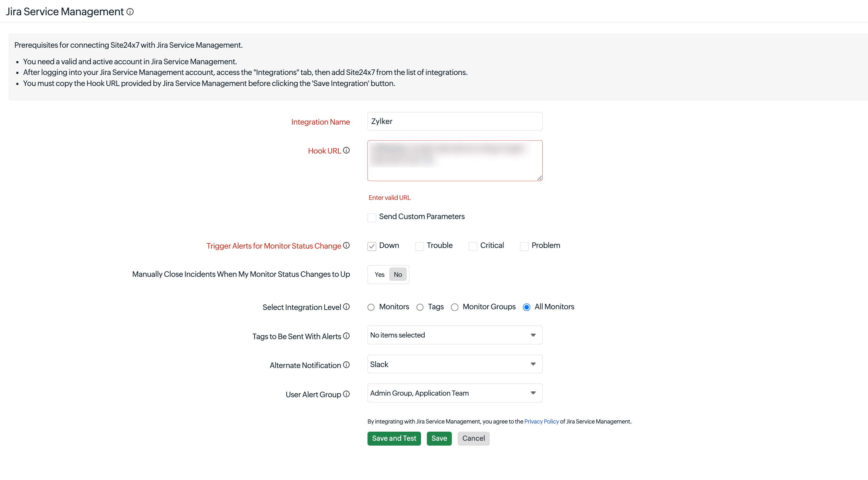Check the Problem status checkbox
868x480 pixels.
(524, 246)
